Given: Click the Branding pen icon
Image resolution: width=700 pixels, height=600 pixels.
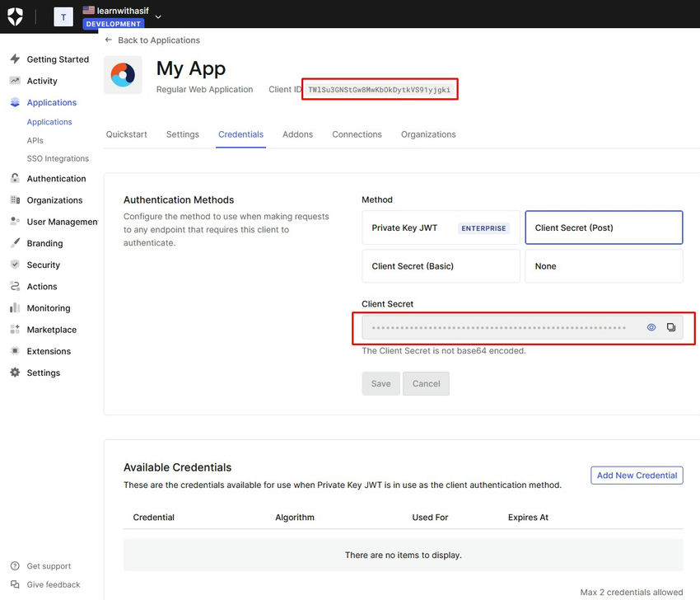Looking at the screenshot, I should point(15,243).
